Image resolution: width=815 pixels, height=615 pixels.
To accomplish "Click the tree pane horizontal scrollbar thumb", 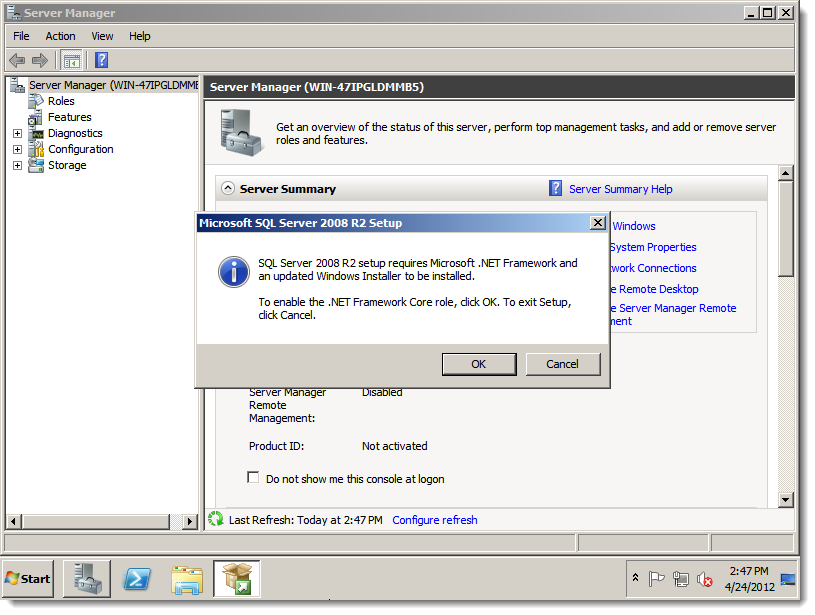I will pos(96,521).
